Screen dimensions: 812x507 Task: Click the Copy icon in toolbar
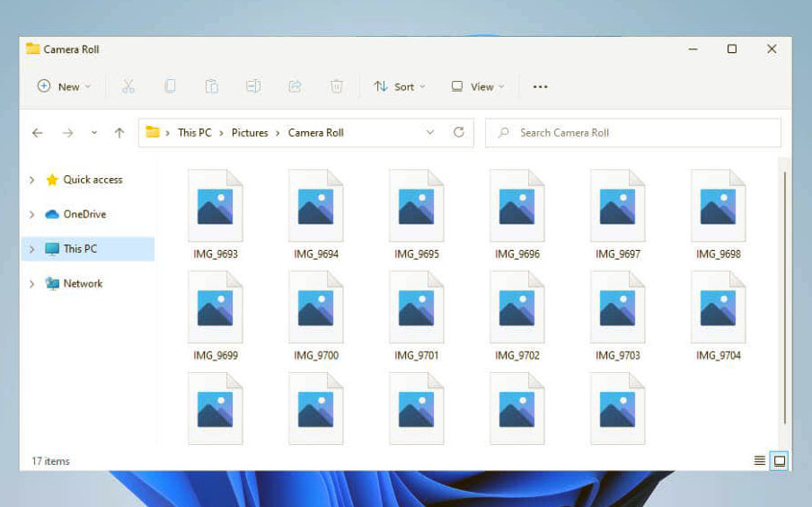pos(170,86)
